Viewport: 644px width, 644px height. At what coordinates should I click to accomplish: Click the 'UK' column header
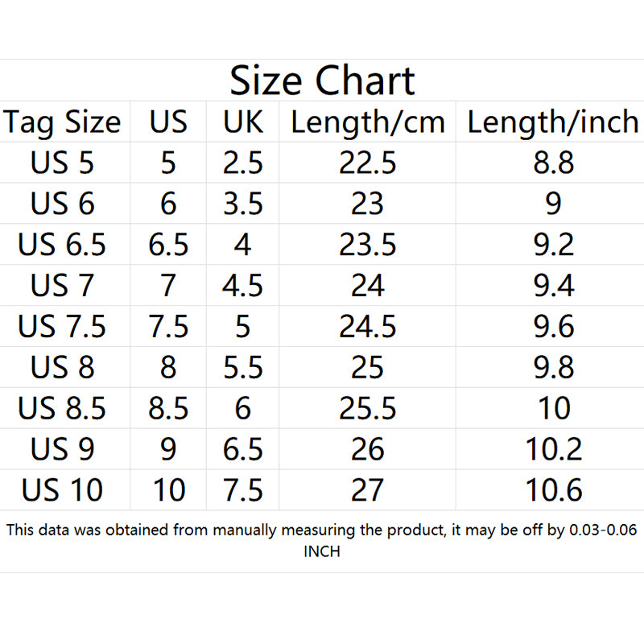click(243, 122)
